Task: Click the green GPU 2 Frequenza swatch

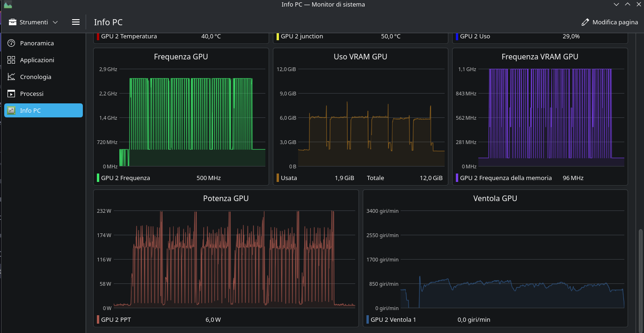Action: (x=98, y=178)
